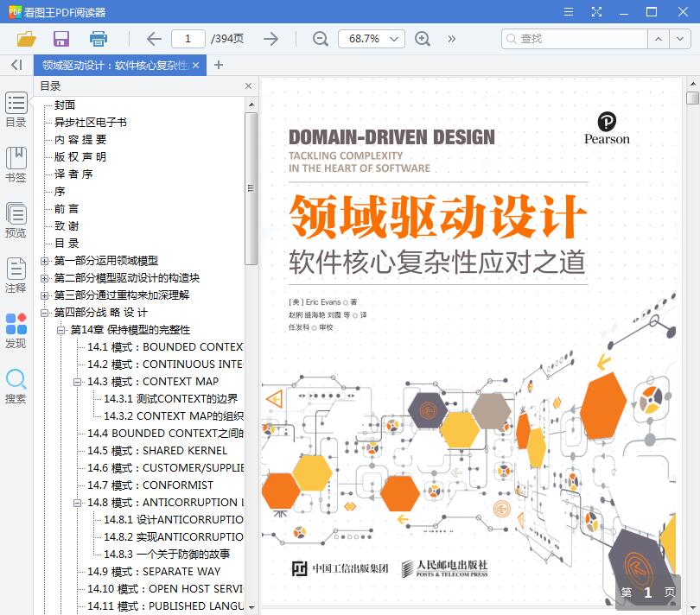Viewport: 700px width, 615px height.
Task: Jump to 目录 entry below 致谢
Action: tap(67, 244)
